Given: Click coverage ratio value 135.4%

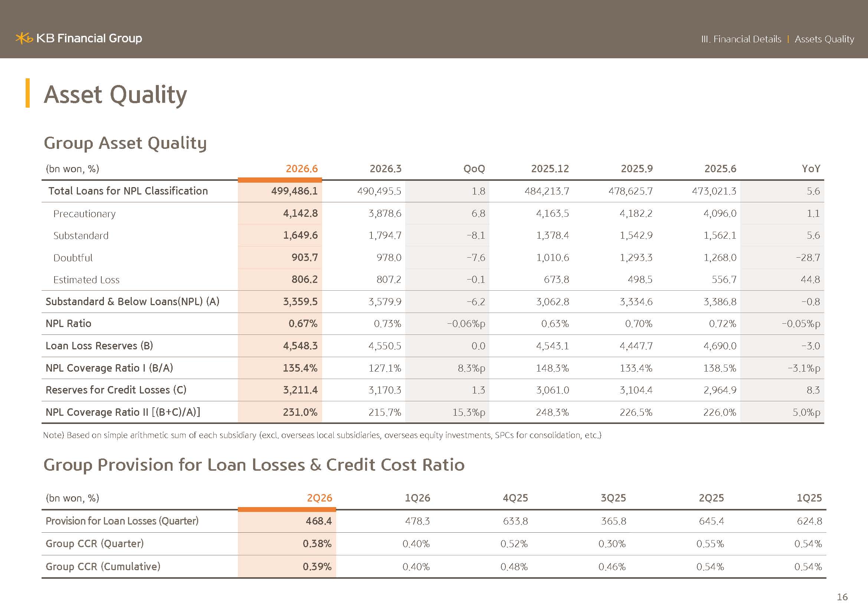Looking at the screenshot, I should 300,368.
